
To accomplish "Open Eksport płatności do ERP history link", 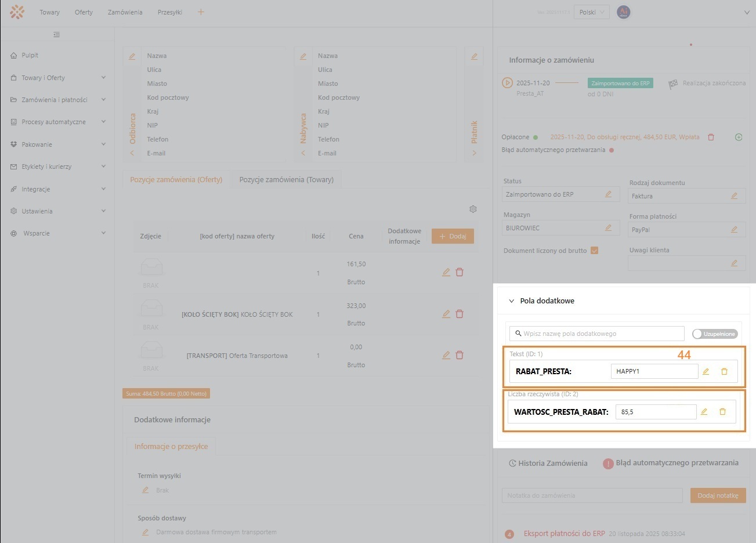I will pos(564,534).
